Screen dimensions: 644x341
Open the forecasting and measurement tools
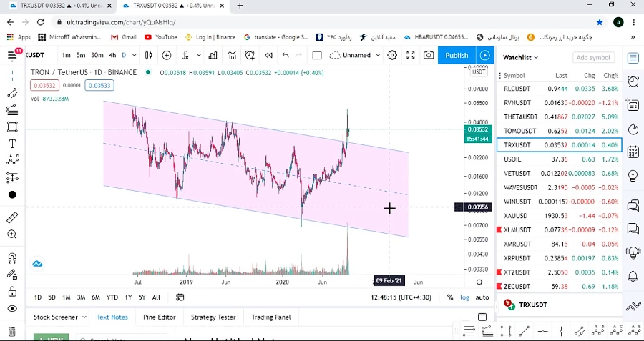(12, 178)
